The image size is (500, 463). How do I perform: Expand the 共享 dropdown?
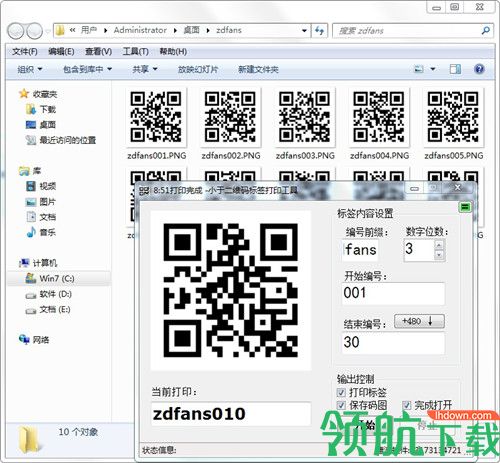pyautogui.click(x=145, y=69)
